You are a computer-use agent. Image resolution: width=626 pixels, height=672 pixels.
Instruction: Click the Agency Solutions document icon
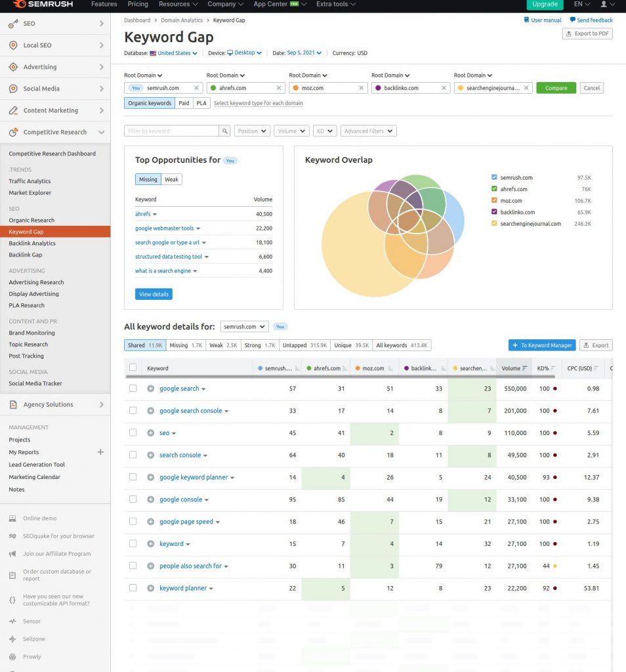(x=13, y=404)
